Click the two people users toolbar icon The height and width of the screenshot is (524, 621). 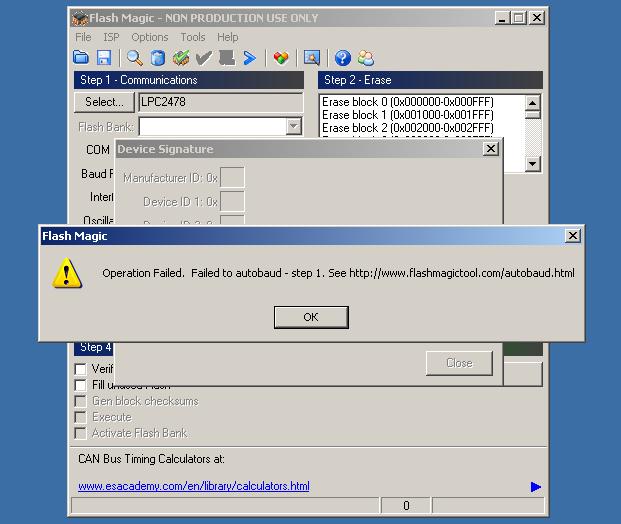point(366,58)
